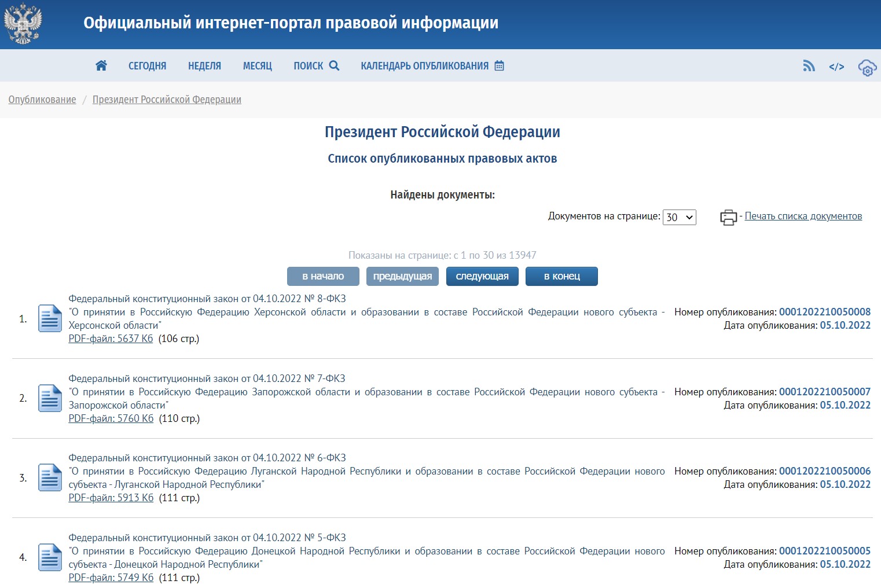Open the embed code icon

pyautogui.click(x=836, y=67)
